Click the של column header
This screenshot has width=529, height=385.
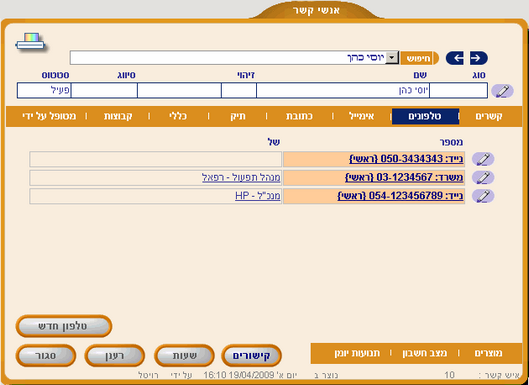click(274, 142)
